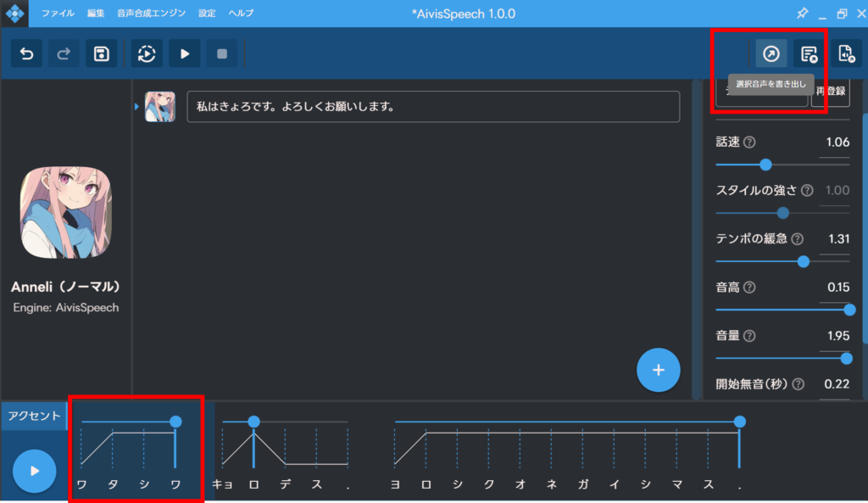The image size is (868, 503).
Task: Click the mora オ in the accent panel
Action: tap(520, 484)
